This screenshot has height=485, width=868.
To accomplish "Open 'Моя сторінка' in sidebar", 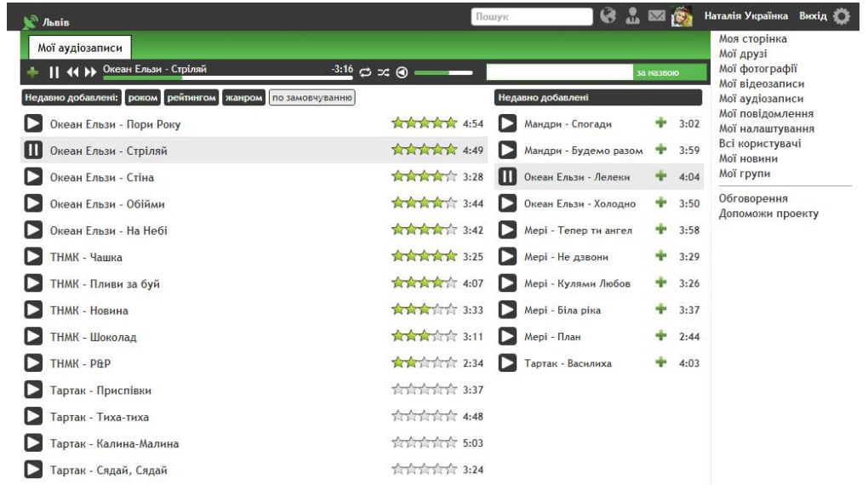I will (x=752, y=39).
